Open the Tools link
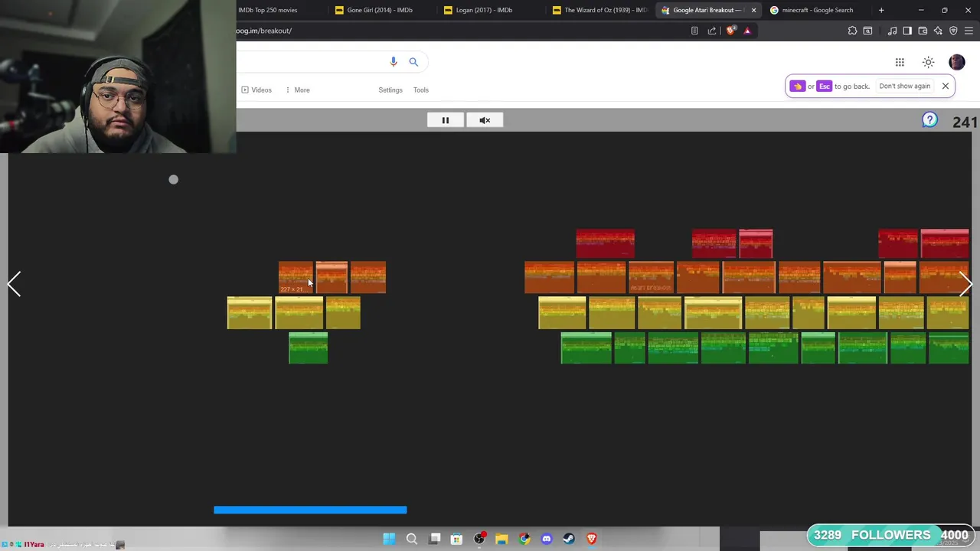Image resolution: width=980 pixels, height=551 pixels. (421, 90)
